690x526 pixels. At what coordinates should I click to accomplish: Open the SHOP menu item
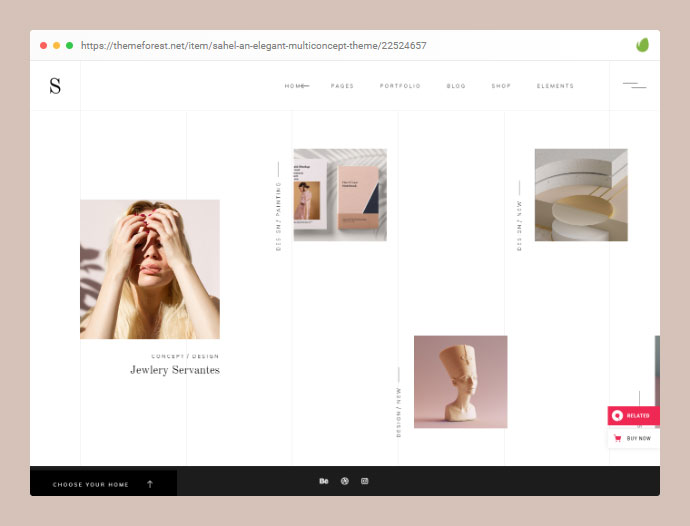tap(501, 86)
